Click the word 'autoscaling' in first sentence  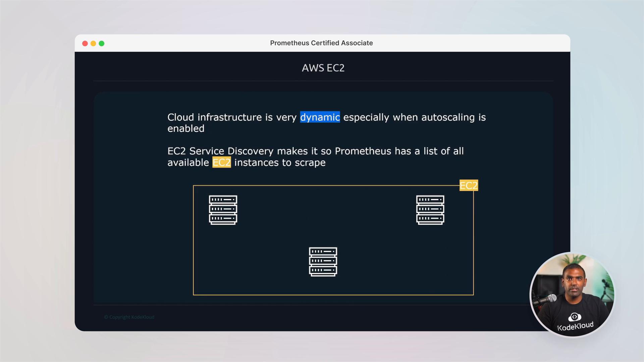[448, 117]
